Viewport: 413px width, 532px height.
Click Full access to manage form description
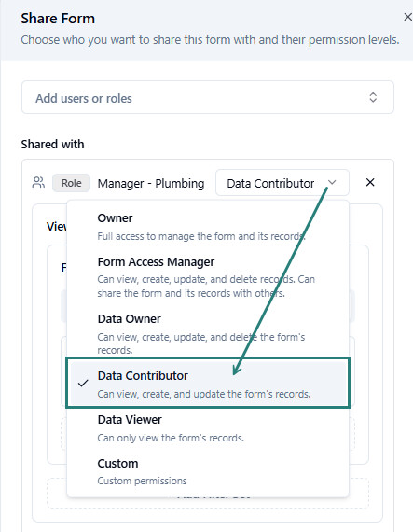tap(201, 236)
